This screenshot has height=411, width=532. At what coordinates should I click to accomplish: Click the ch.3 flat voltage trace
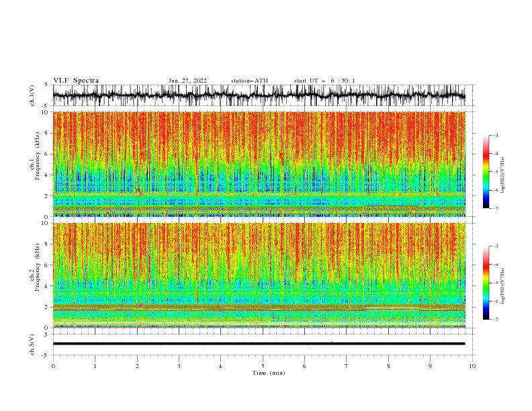pyautogui.click(x=259, y=344)
